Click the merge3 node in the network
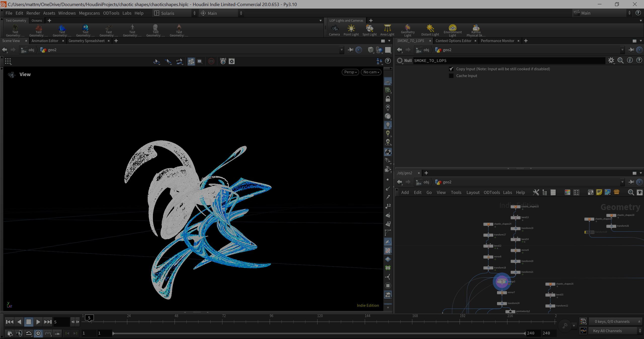The image size is (644, 339). [x=501, y=282]
